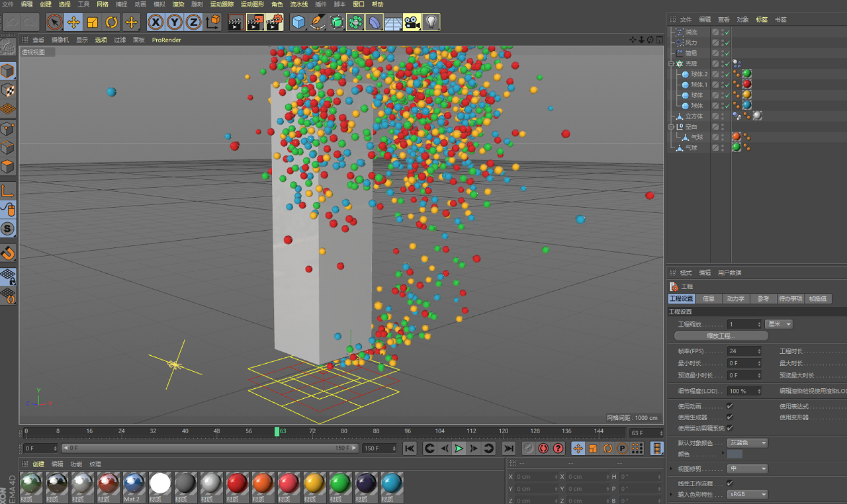Switch to 工程设置 tab
Image resolution: width=847 pixels, height=504 pixels.
(x=682, y=299)
